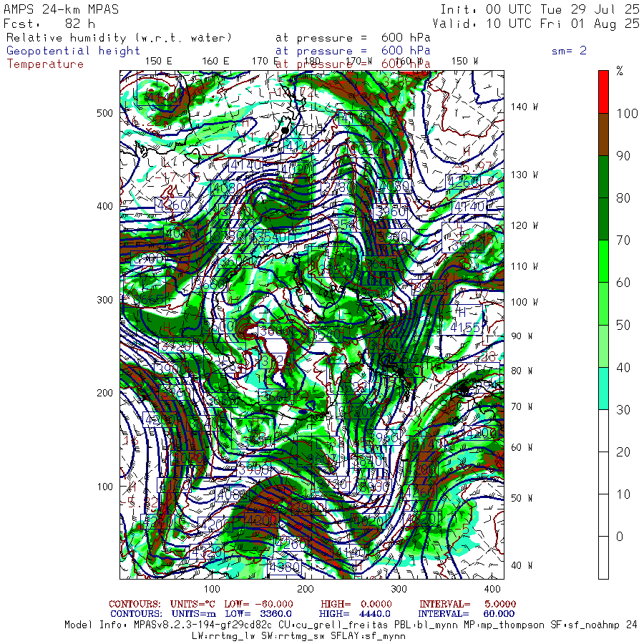Click the left y-axis '300' tick label
The image size is (644, 644).
coord(104,301)
